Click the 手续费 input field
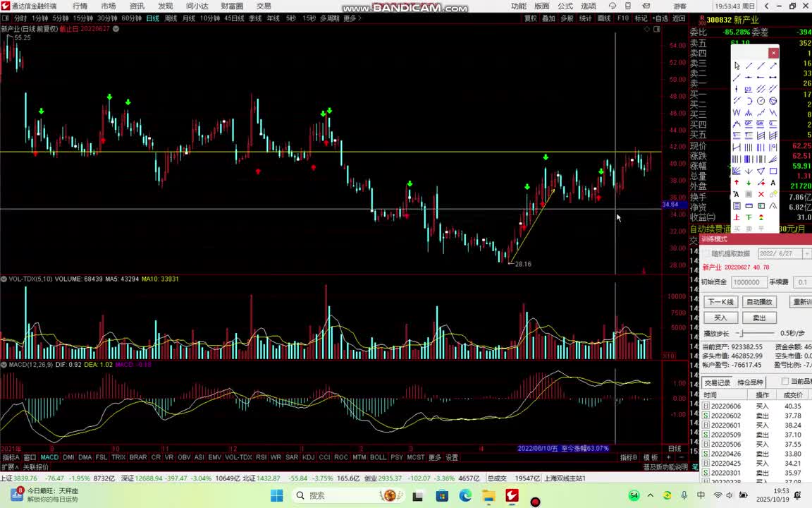The width and height of the screenshot is (812, 508). click(x=803, y=282)
